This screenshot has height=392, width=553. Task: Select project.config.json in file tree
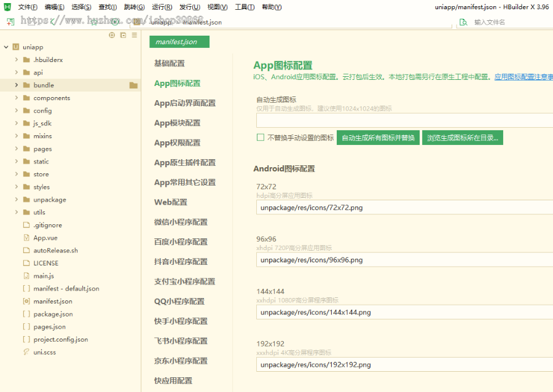(61, 339)
